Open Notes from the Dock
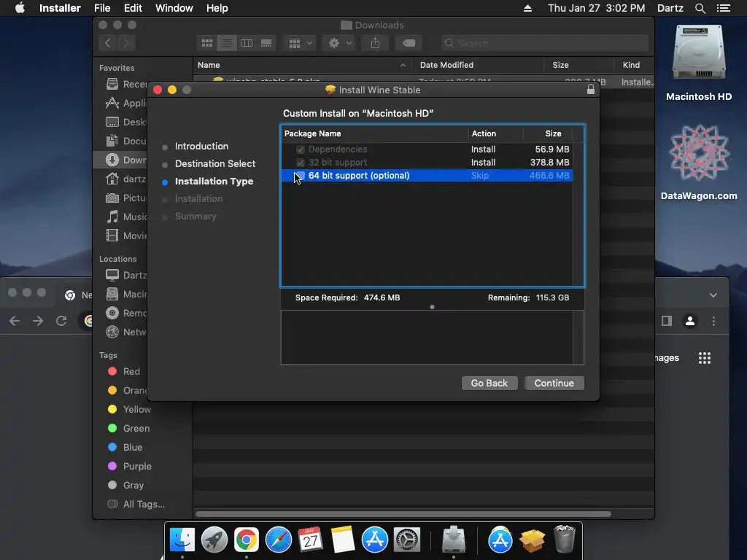 [343, 540]
